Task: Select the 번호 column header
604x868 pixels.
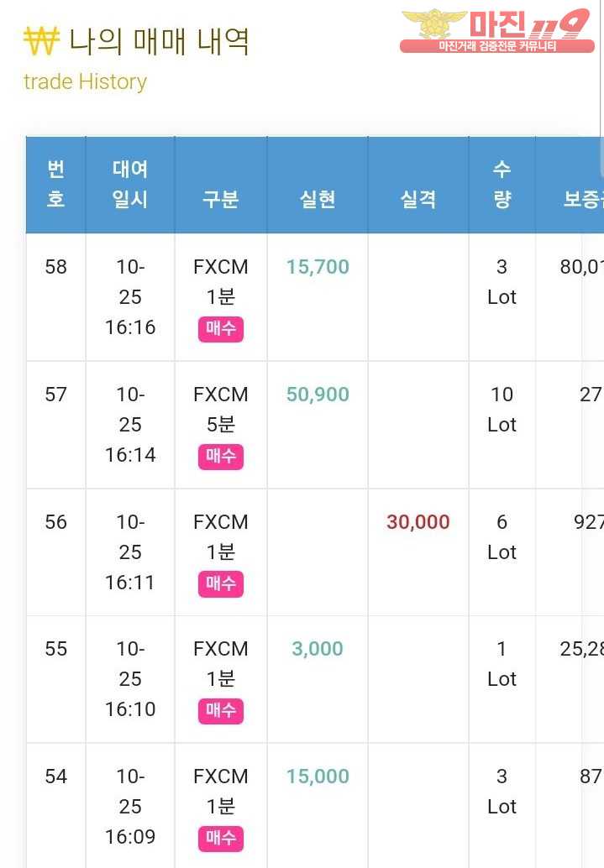Action: [56, 185]
